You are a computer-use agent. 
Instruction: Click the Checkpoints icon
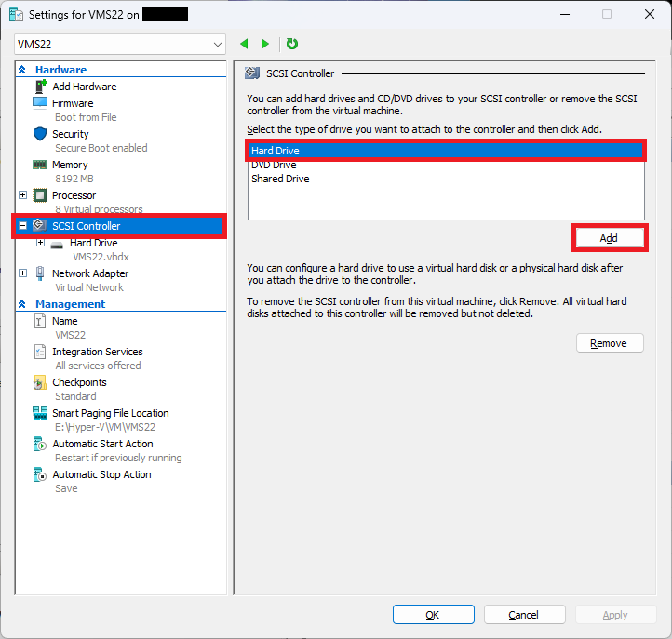coord(39,382)
